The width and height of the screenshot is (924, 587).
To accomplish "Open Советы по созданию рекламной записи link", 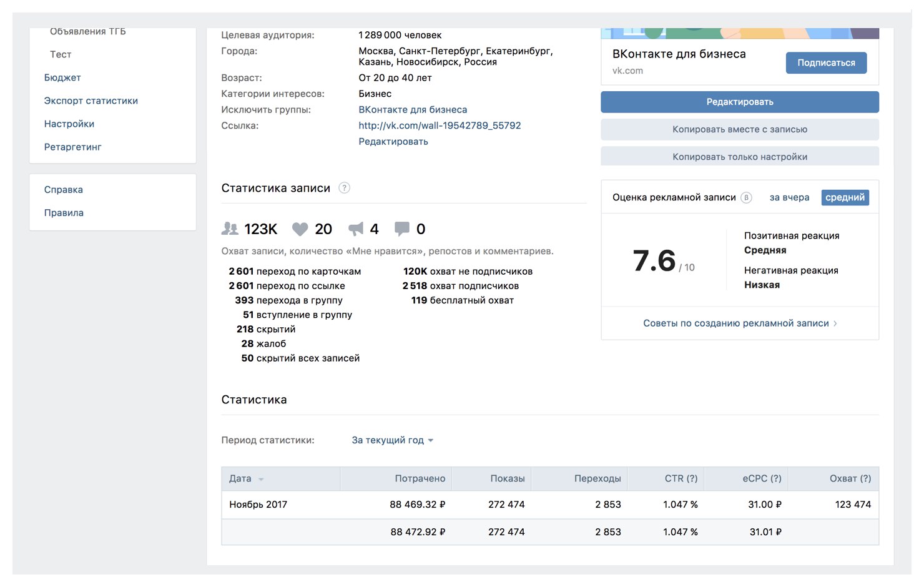I will point(736,323).
